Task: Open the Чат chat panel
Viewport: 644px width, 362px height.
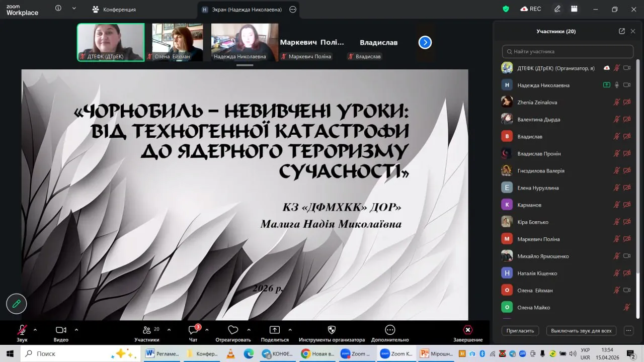Action: pyautogui.click(x=193, y=333)
